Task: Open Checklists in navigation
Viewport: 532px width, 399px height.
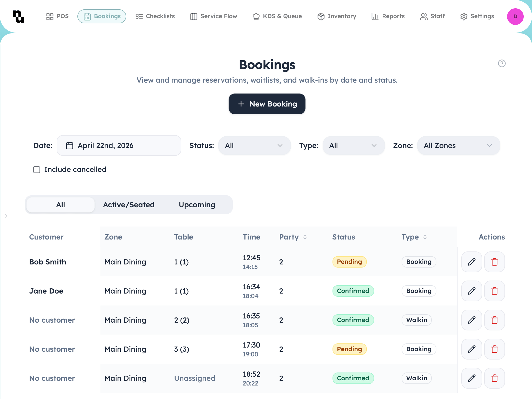Action: click(x=155, y=16)
